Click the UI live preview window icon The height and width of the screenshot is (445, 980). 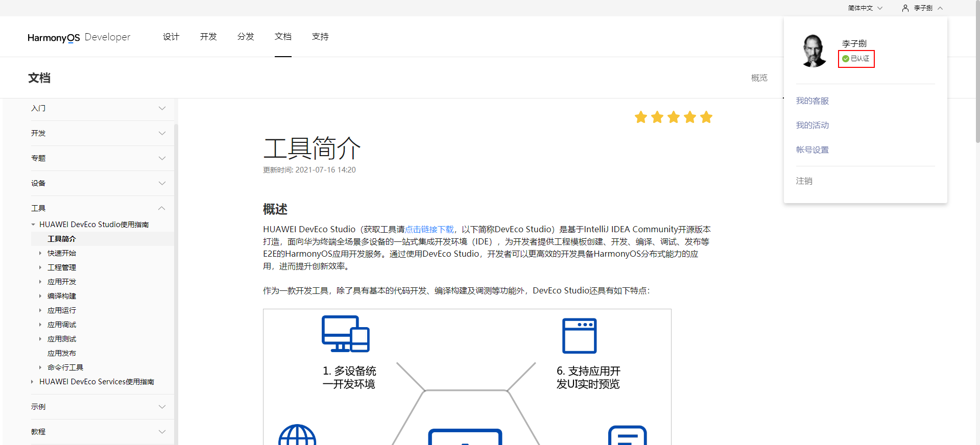(579, 336)
